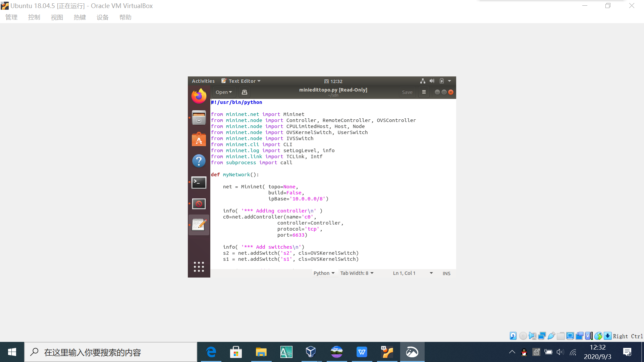This screenshot has width=644, height=362.
Task: Click the Windows taskbar search box
Action: pyautogui.click(x=111, y=352)
